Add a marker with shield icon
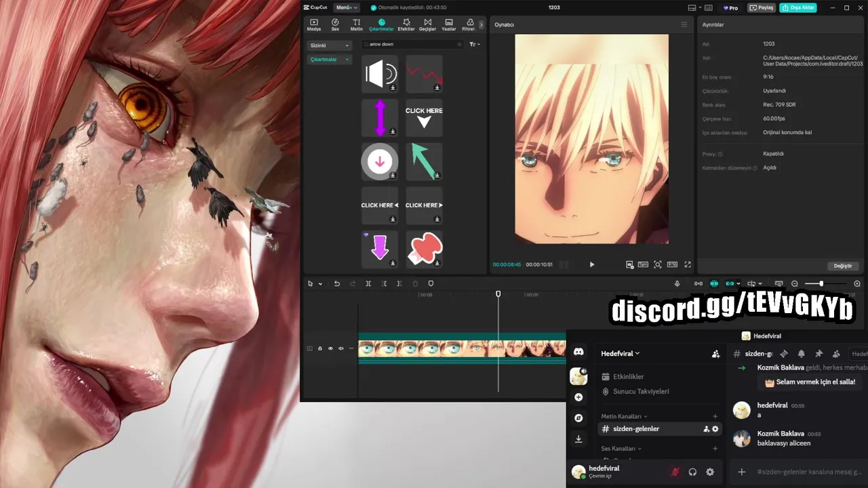This screenshot has width=868, height=488. [431, 283]
